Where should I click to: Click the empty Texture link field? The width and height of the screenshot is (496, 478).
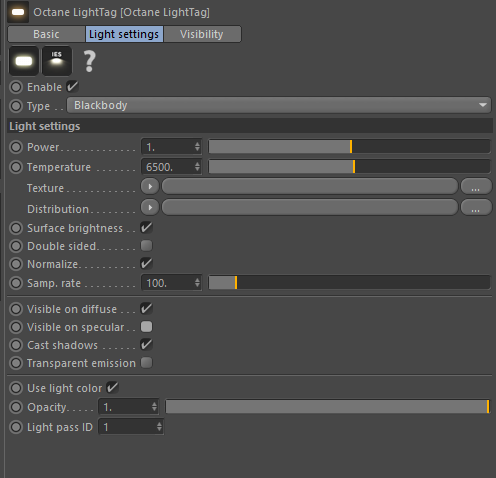[x=310, y=186]
